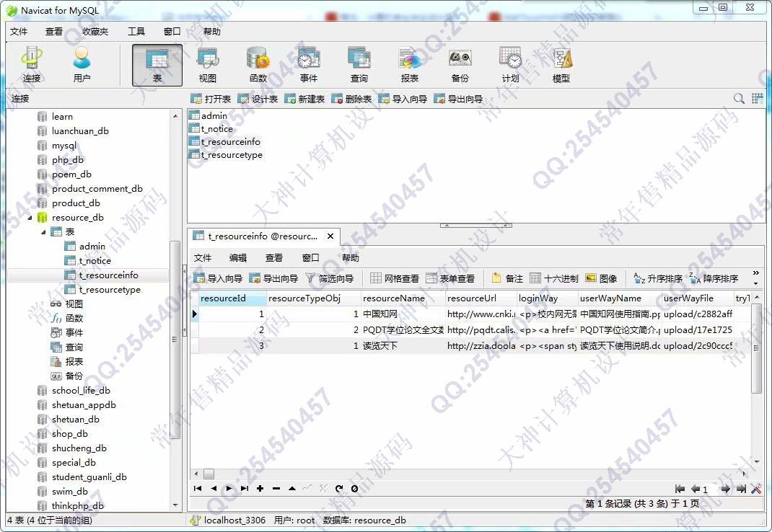Switch to 表单查看 (Form View)
Image resolution: width=772 pixels, height=532 pixels.
(x=450, y=278)
